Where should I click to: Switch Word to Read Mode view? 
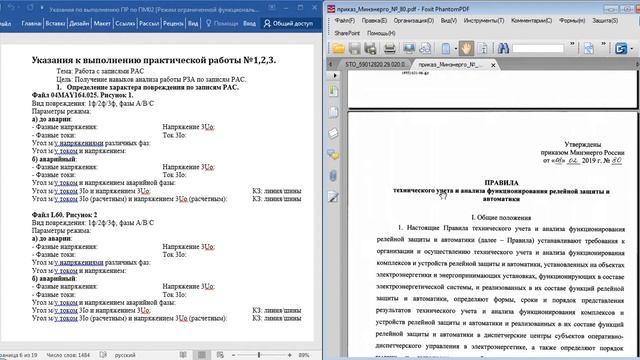click(183, 355)
